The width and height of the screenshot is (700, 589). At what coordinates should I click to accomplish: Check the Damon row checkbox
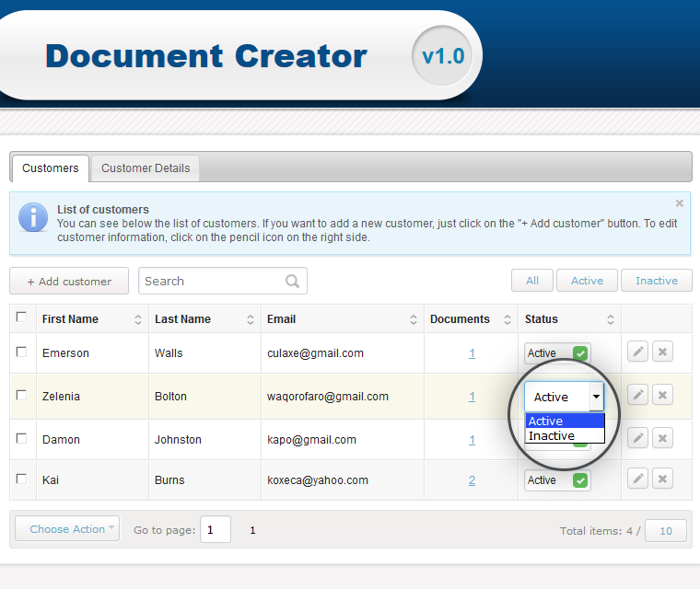coord(21,438)
